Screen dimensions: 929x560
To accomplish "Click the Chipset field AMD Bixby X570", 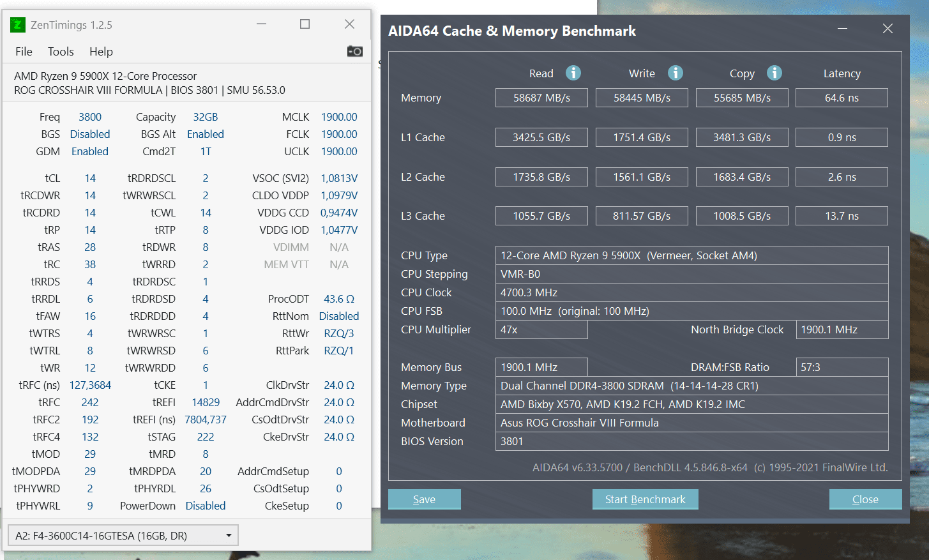I will click(691, 404).
